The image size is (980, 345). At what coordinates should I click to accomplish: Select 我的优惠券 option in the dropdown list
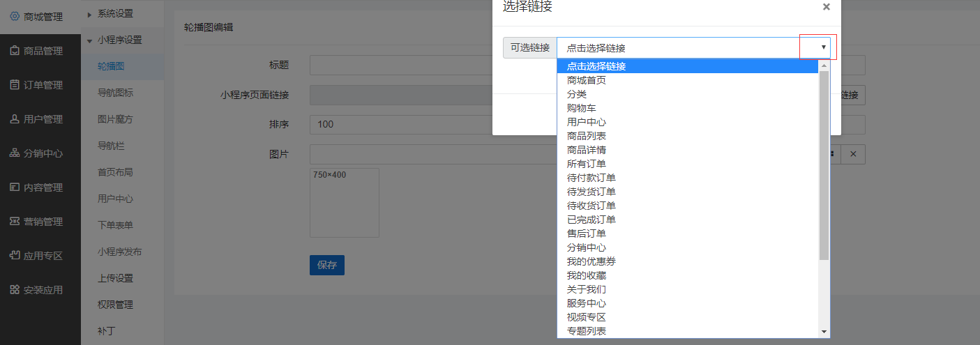tap(591, 261)
